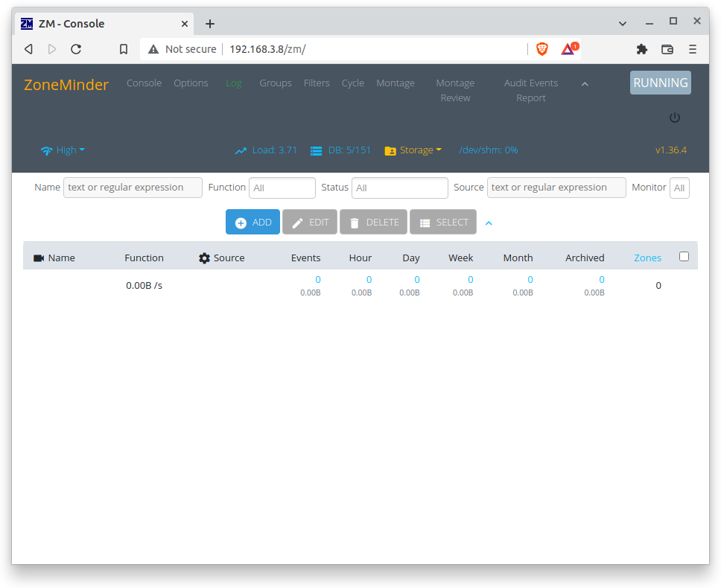Open Montage Review menu item
Image resolution: width=721 pixels, height=588 pixels.
[x=455, y=91]
